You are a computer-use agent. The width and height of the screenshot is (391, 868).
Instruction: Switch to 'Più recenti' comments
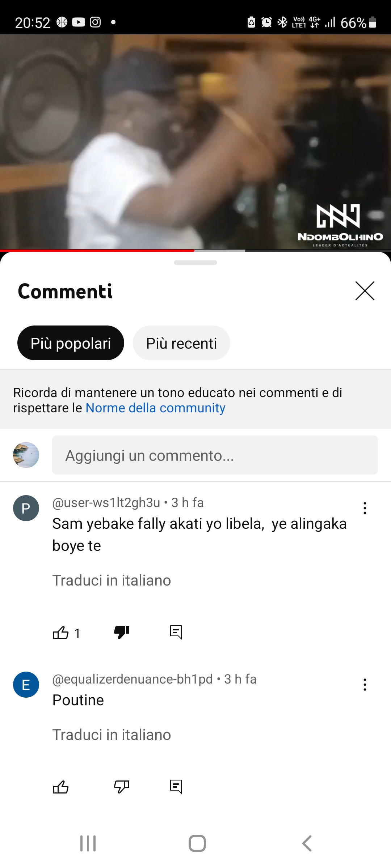coord(181,343)
